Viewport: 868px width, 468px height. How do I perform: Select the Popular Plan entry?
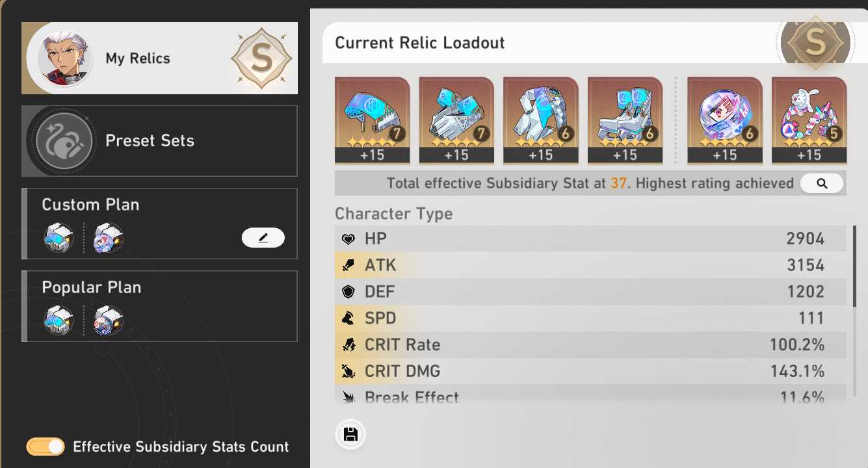tap(159, 306)
